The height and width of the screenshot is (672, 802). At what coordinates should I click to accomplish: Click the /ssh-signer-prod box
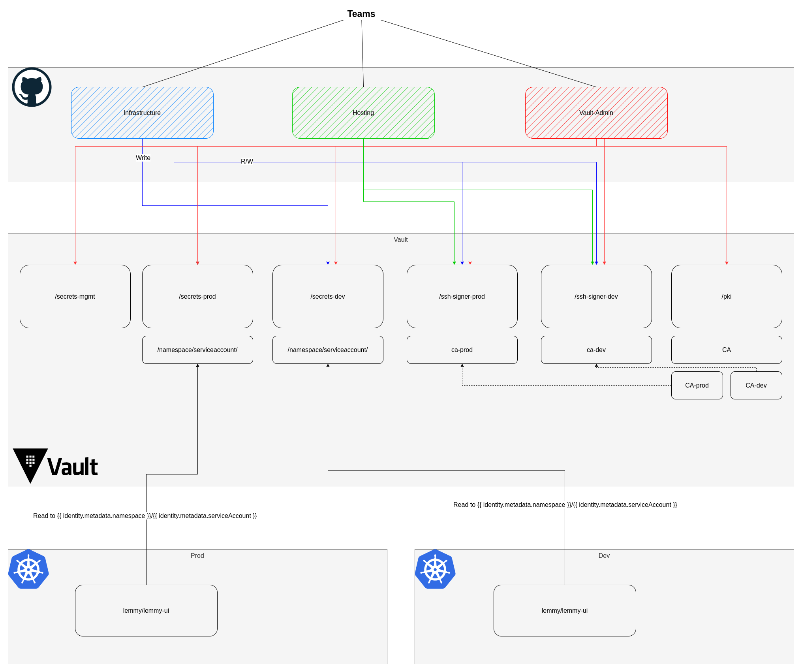pos(462,296)
